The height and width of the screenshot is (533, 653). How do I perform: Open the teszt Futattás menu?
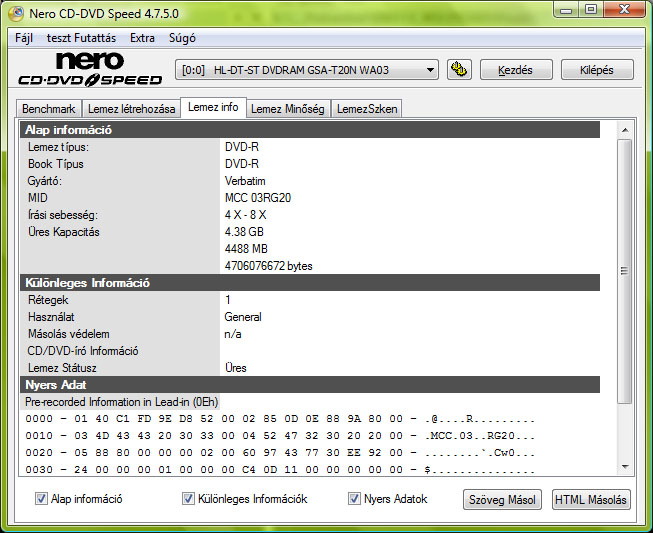pyautogui.click(x=81, y=38)
